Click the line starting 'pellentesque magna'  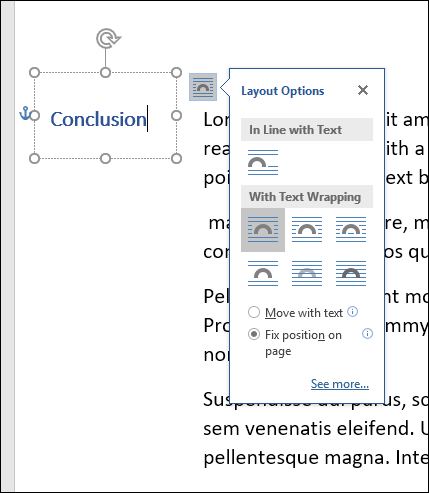316,458
